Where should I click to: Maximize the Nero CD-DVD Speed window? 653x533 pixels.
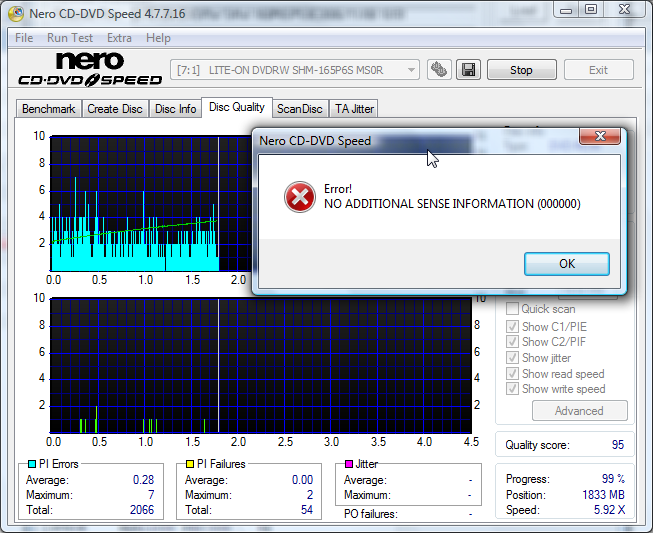pyautogui.click(x=591, y=10)
